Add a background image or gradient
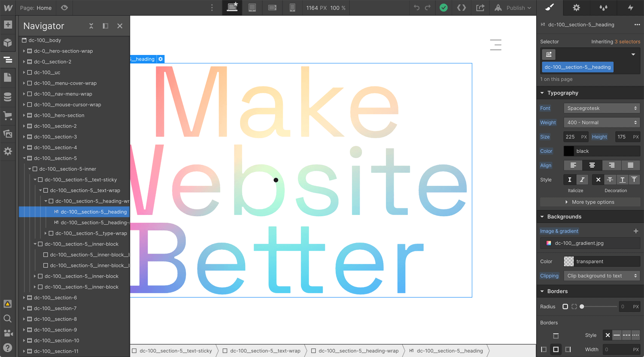Viewport: 644px width, 357px height. click(x=636, y=231)
